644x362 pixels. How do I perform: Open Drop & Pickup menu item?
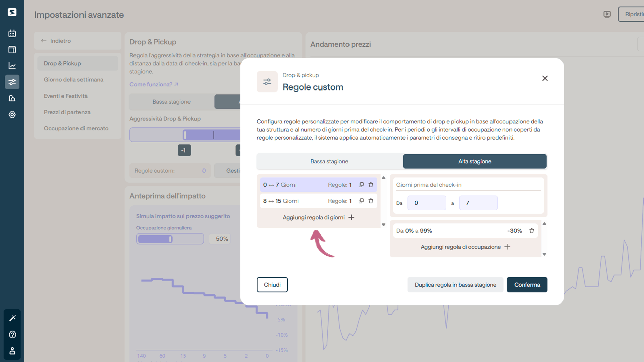coord(77,63)
